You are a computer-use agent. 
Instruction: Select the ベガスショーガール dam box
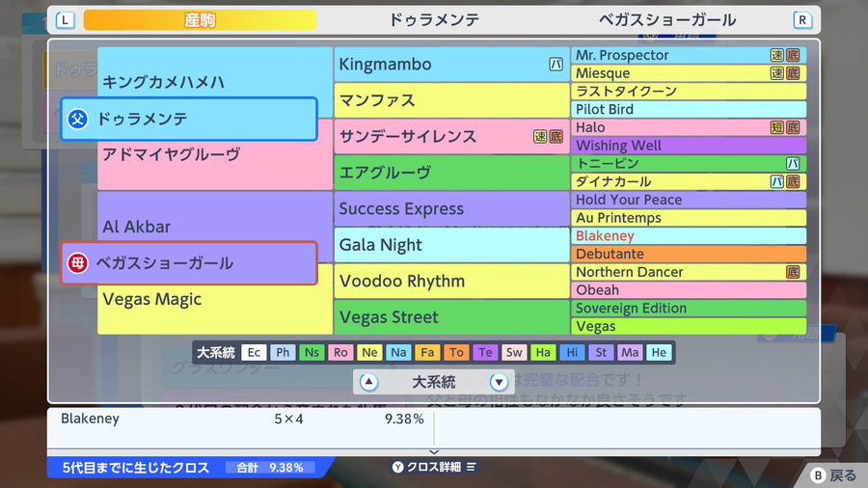tap(189, 263)
